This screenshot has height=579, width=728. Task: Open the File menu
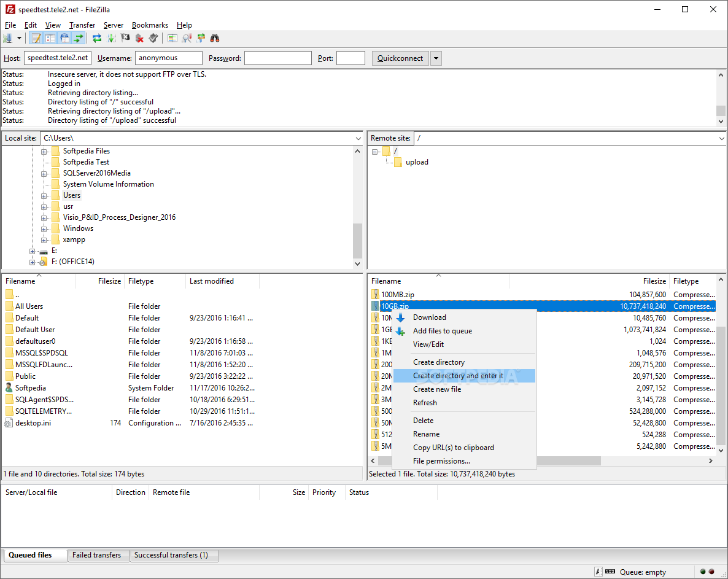coord(10,25)
